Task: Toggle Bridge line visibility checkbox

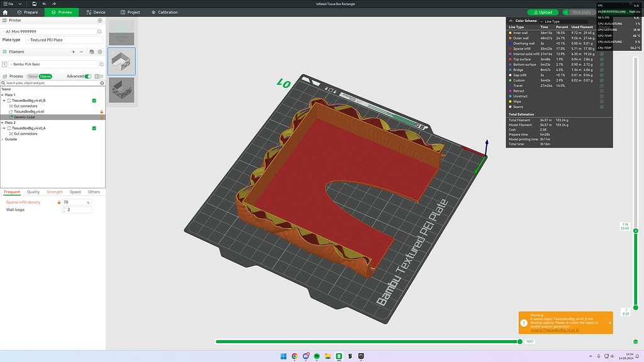Action: [602, 70]
